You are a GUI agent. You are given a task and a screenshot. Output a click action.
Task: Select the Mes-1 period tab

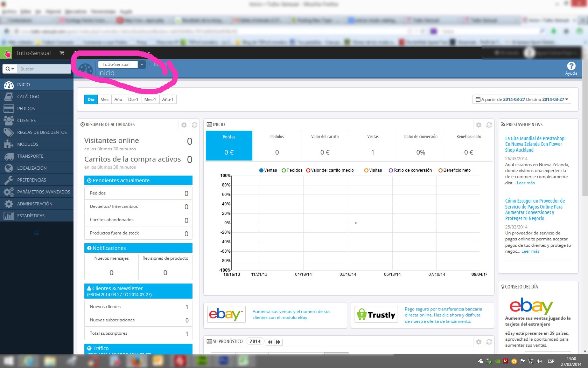[150, 100]
